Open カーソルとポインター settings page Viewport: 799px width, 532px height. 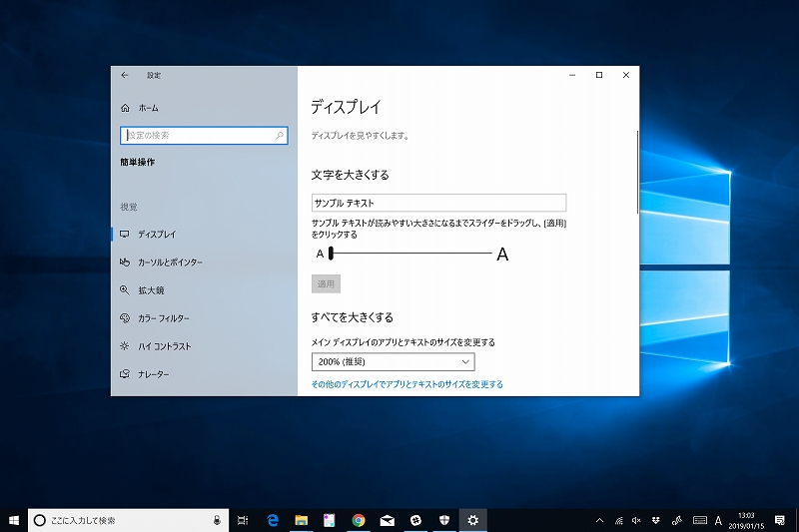tap(170, 263)
